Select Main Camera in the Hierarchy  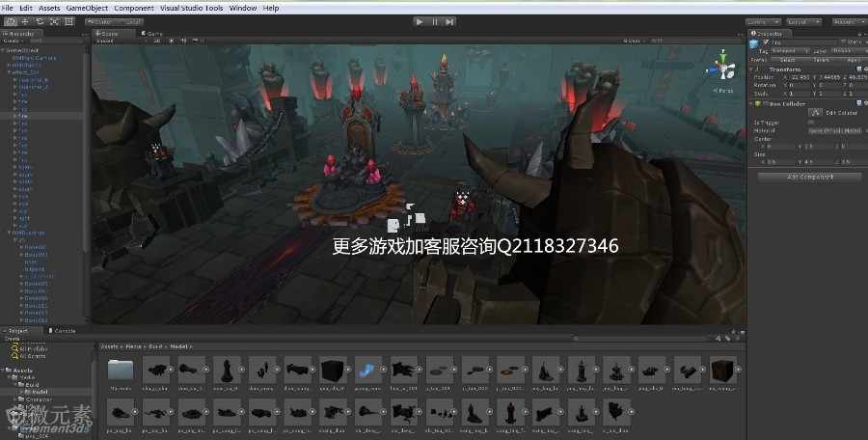35,58
